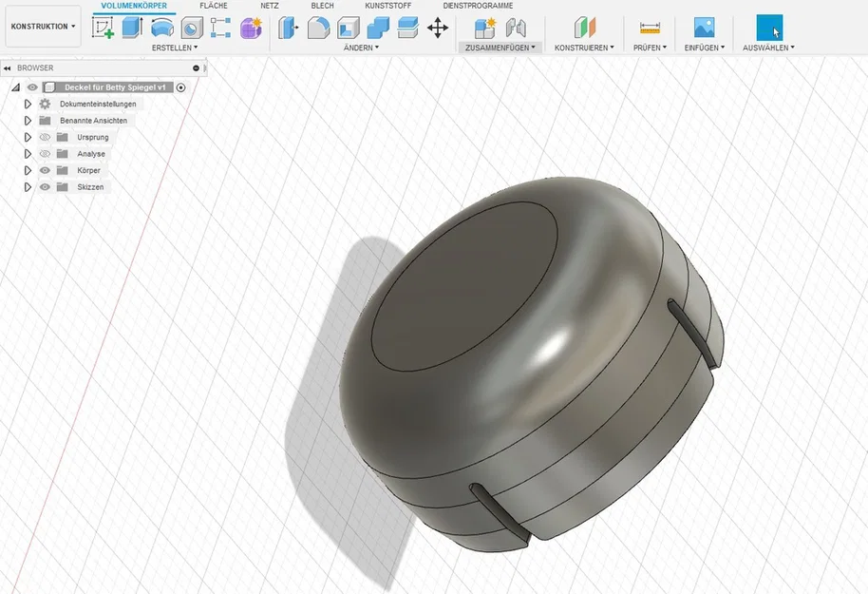Select the Move/Copy tool
The width and height of the screenshot is (868, 594).
(x=437, y=28)
